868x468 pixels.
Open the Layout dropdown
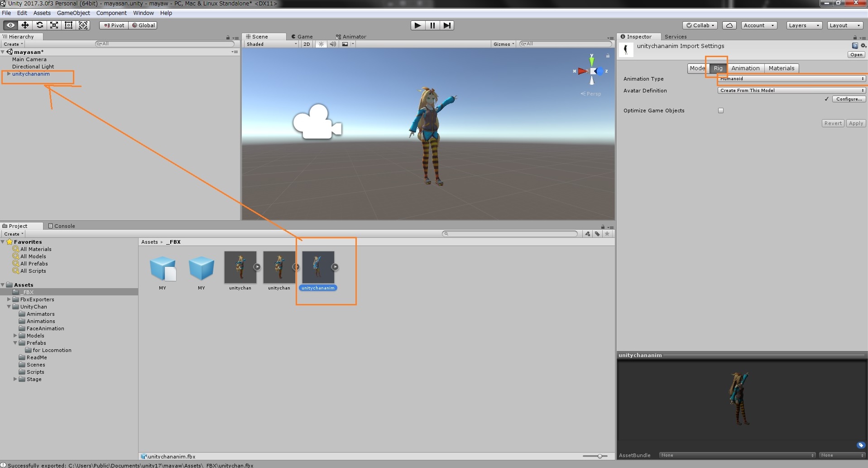point(845,25)
